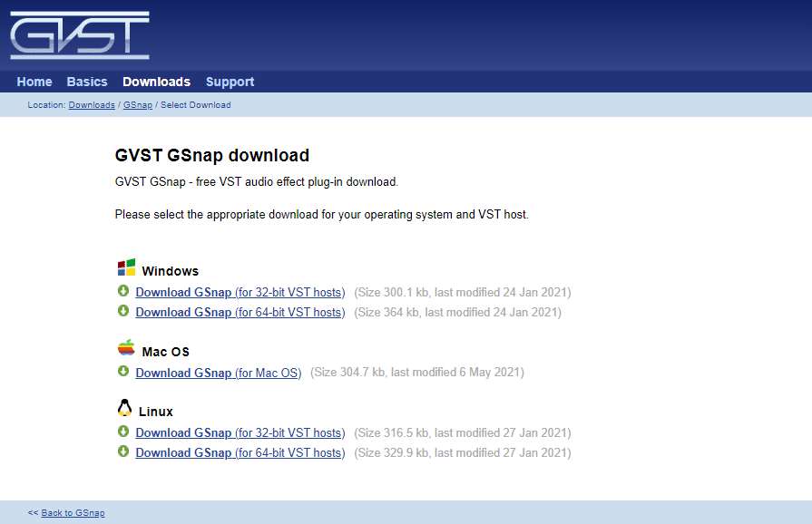Open the Basics menu item

87,82
